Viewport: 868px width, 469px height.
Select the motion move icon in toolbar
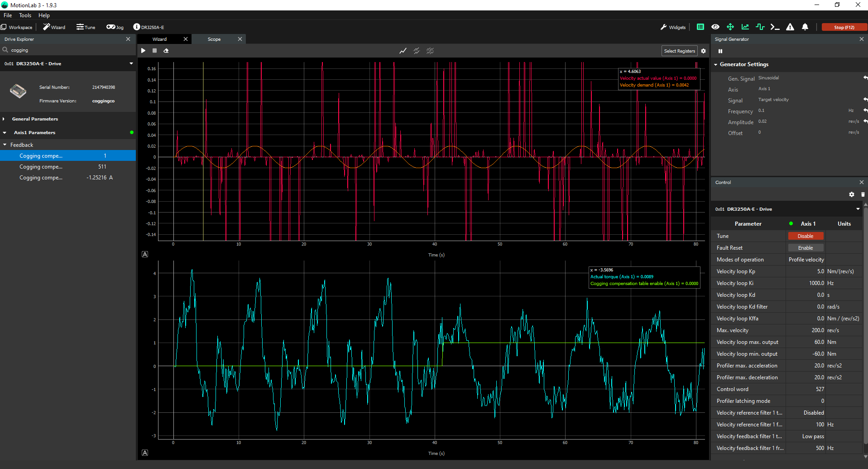[730, 27]
